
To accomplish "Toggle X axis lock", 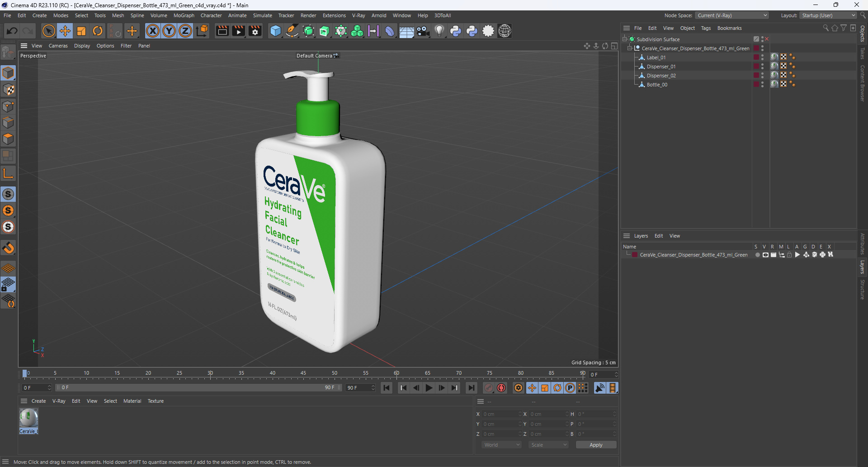I will click(x=153, y=31).
